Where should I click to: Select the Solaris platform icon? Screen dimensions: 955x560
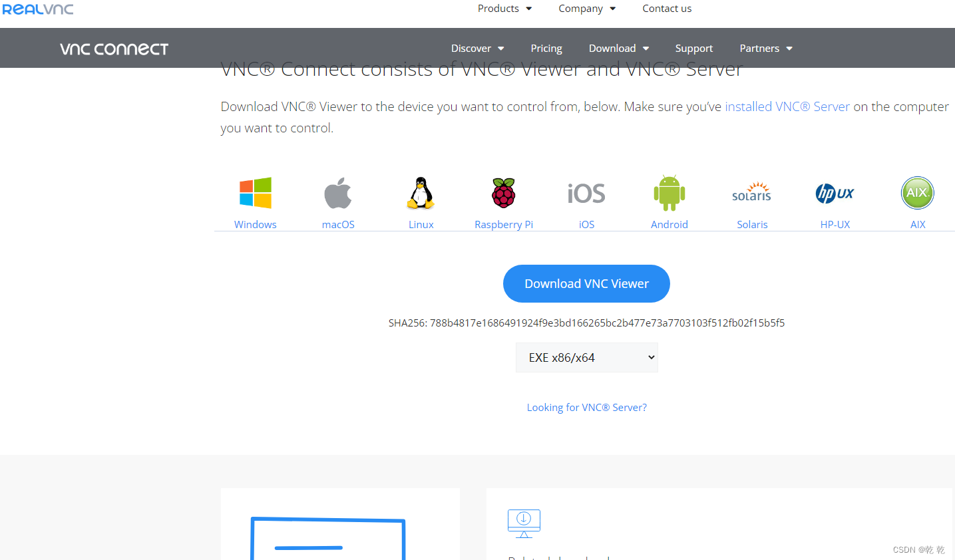[751, 193]
